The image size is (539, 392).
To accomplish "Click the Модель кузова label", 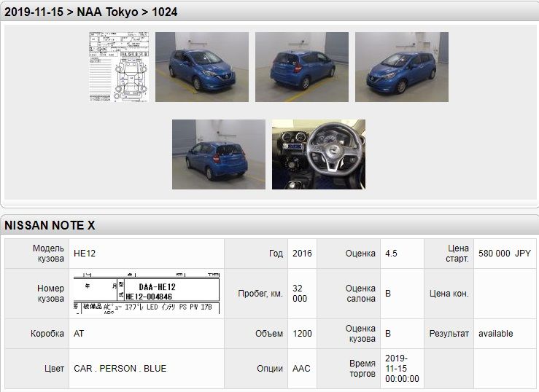I will click(48, 254).
